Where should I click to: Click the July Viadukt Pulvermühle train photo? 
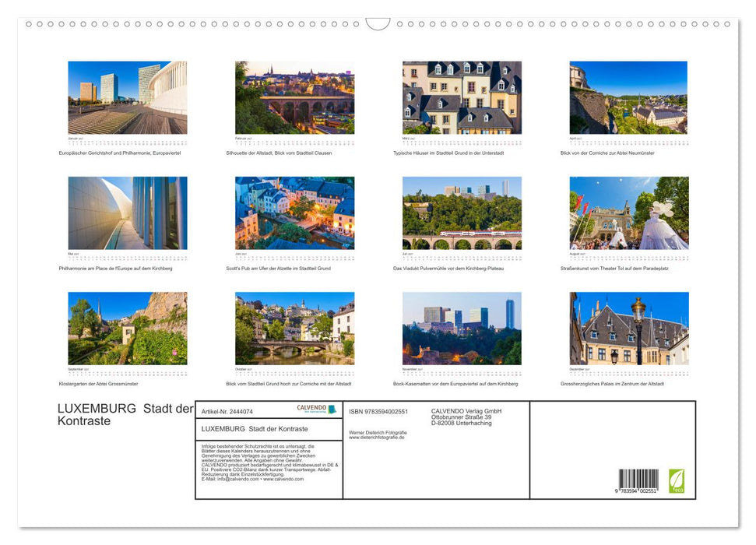click(x=462, y=213)
